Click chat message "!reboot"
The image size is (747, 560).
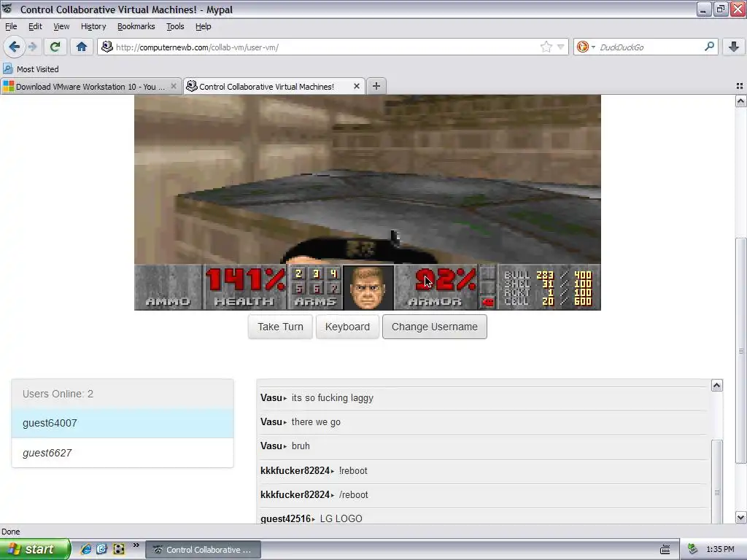353,470
